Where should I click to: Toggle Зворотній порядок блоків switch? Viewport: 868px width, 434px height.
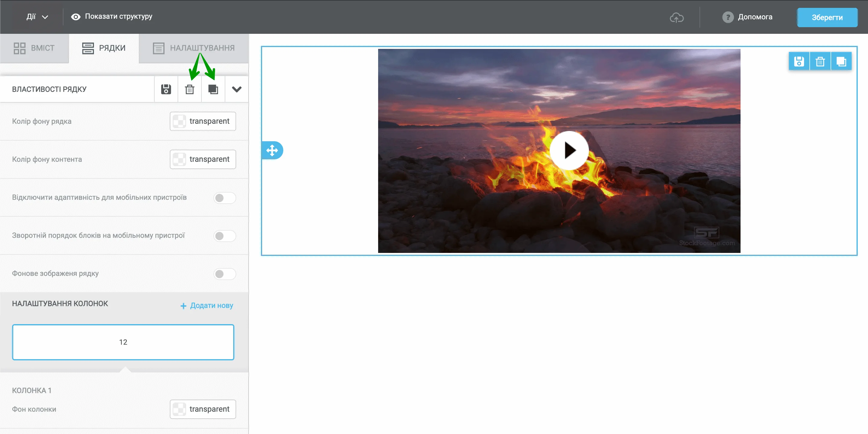(225, 236)
